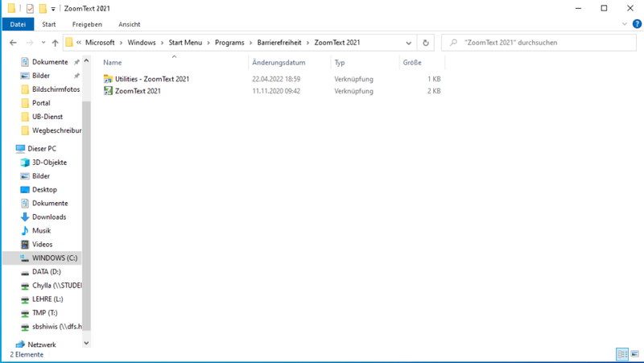Image resolution: width=644 pixels, height=363 pixels.
Task: Open dropdown arrow after Programs breadcrumb
Action: 250,43
